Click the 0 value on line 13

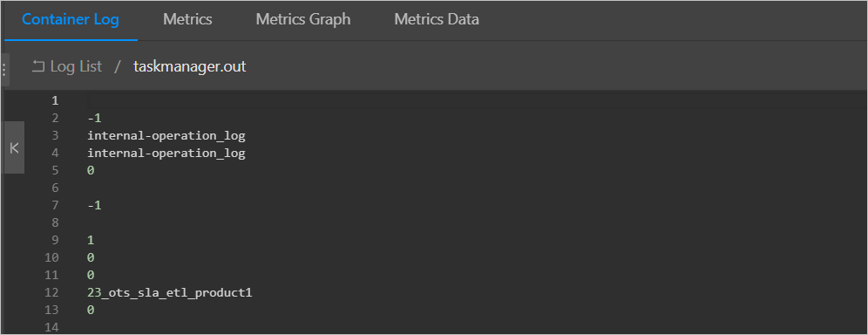click(x=91, y=310)
